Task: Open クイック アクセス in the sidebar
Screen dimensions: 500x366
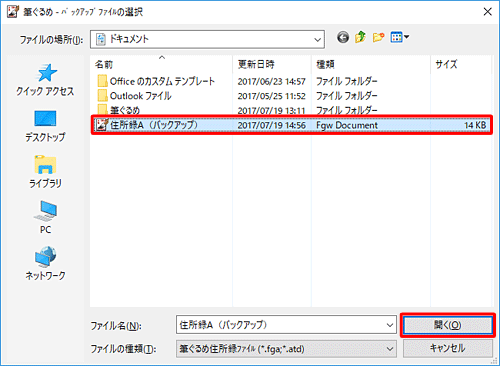Action: (x=45, y=80)
